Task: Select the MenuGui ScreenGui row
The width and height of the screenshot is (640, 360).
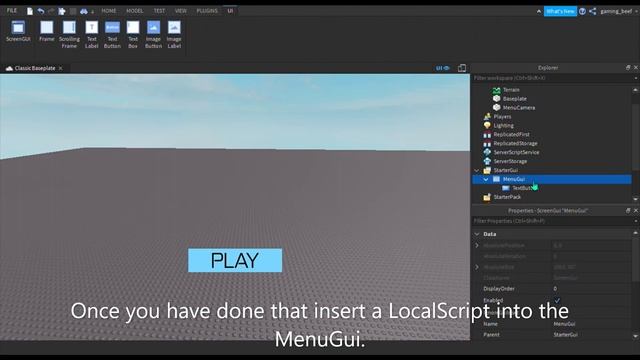Action: pyautogui.click(x=551, y=179)
